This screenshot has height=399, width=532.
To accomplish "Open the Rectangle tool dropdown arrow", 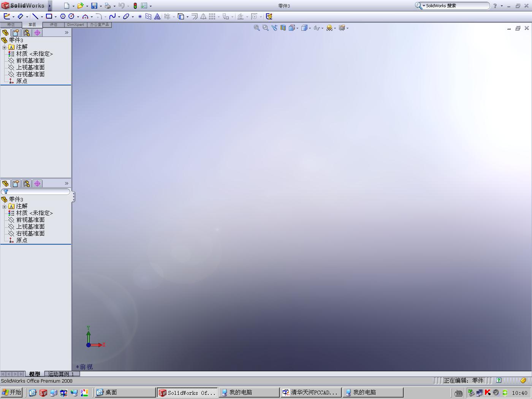I will [55, 17].
